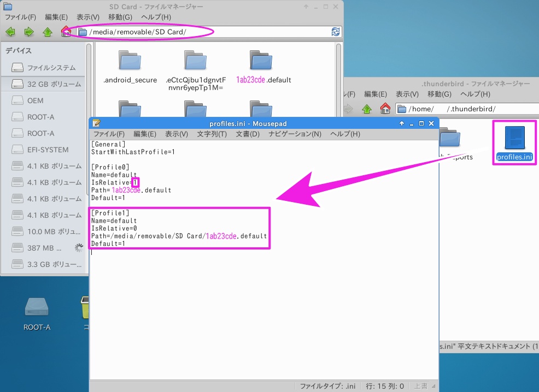Open Mousepad 表示(V) menu
Screen dimensions: 539x392
[x=177, y=134]
